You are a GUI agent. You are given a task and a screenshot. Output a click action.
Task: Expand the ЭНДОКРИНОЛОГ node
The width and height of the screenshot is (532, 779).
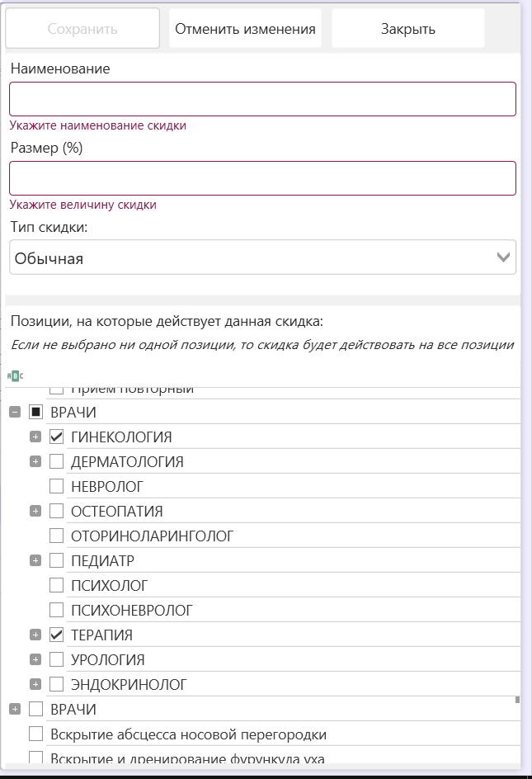click(35, 684)
